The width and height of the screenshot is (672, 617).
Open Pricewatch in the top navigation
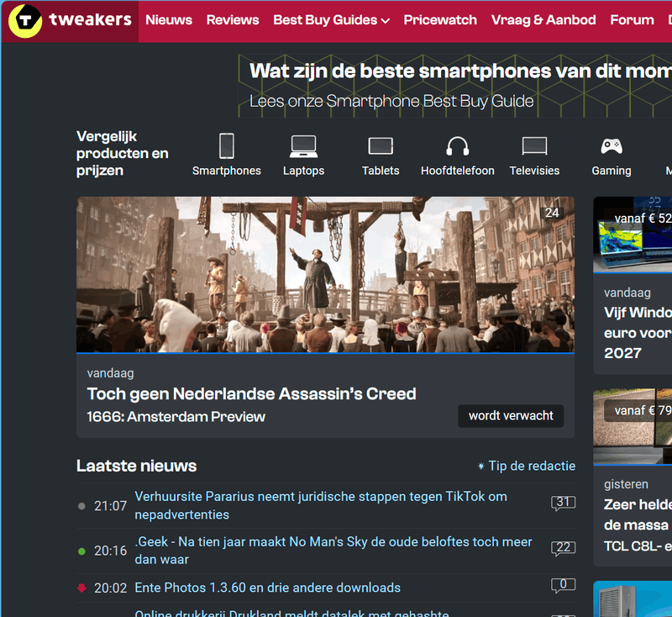[x=440, y=20]
